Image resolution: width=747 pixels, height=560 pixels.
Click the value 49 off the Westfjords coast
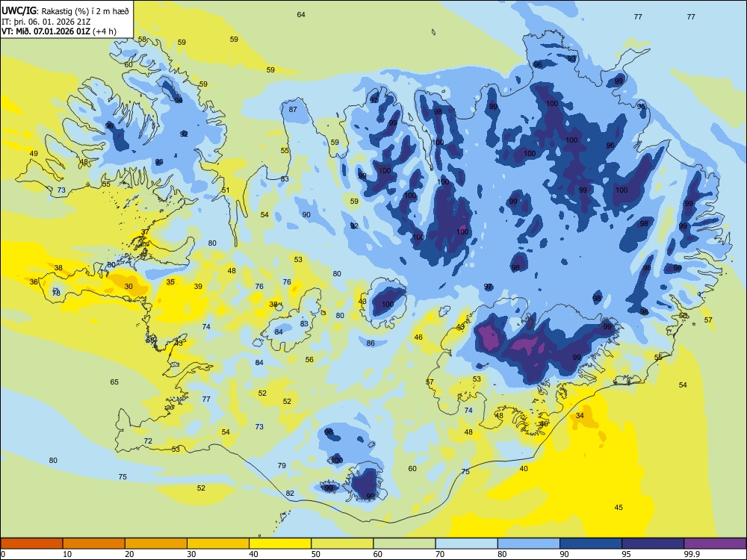pyautogui.click(x=34, y=154)
